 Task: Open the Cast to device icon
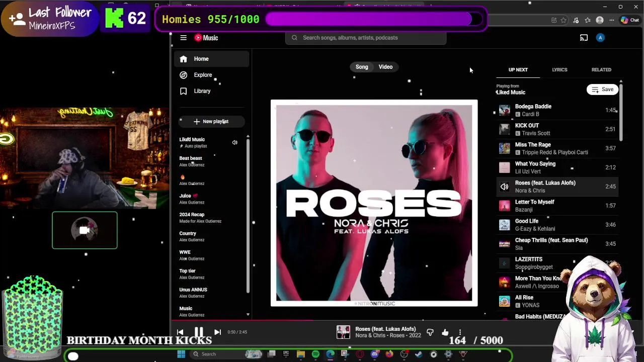coord(584,38)
